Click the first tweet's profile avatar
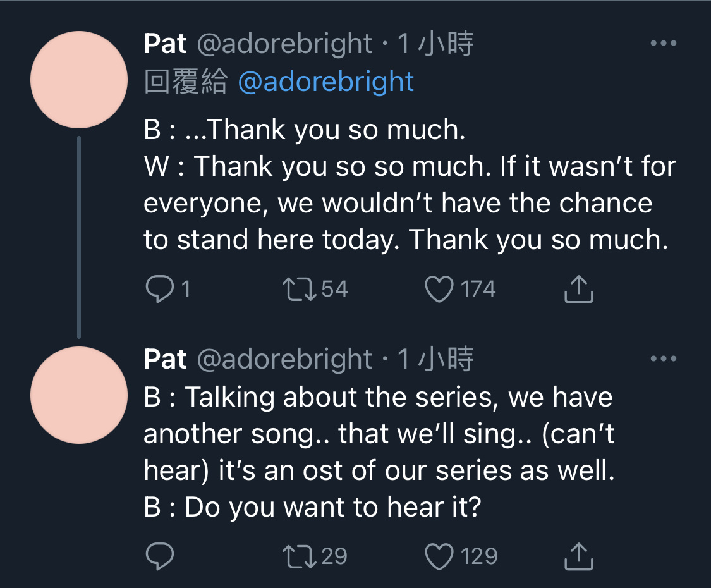This screenshot has width=711, height=588. click(x=79, y=80)
